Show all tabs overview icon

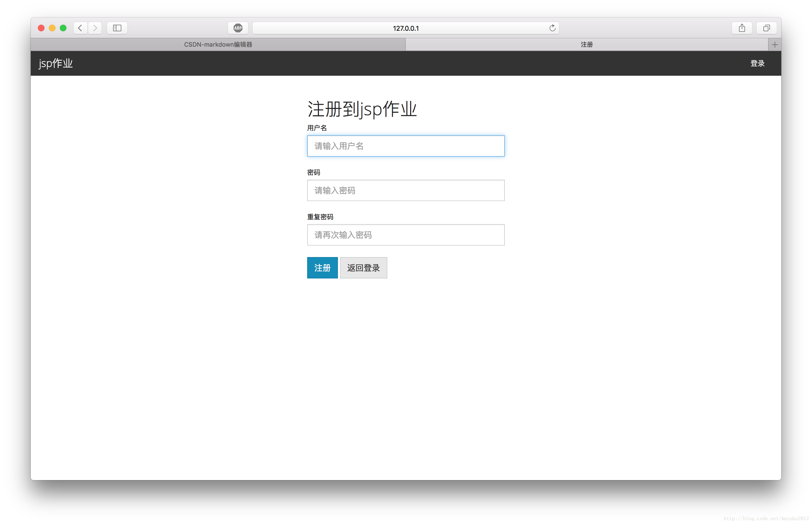tap(766, 28)
